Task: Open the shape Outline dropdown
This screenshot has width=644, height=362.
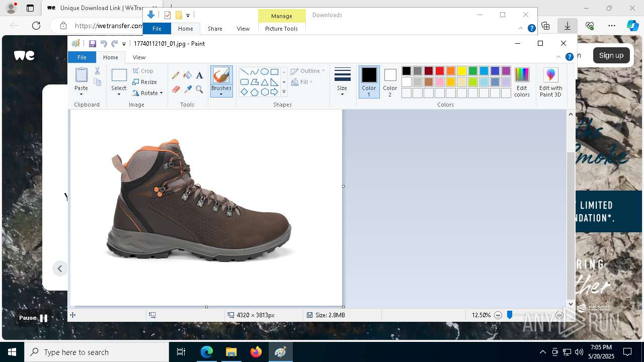Action: point(308,71)
